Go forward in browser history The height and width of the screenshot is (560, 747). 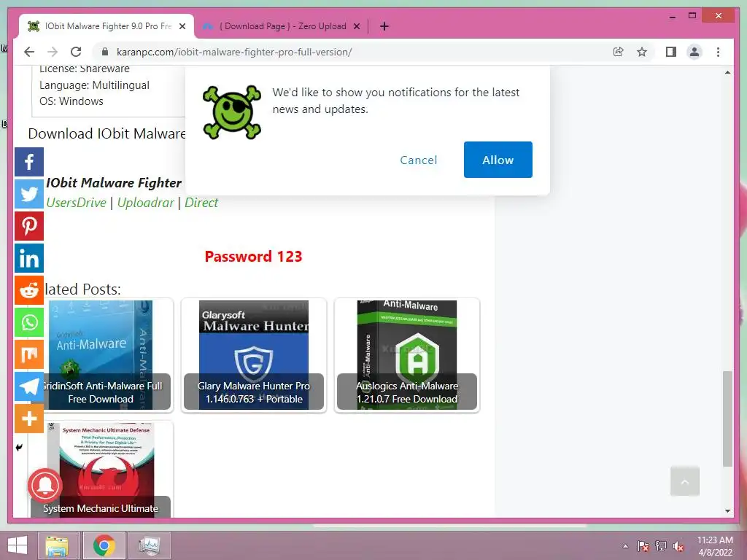click(x=53, y=52)
